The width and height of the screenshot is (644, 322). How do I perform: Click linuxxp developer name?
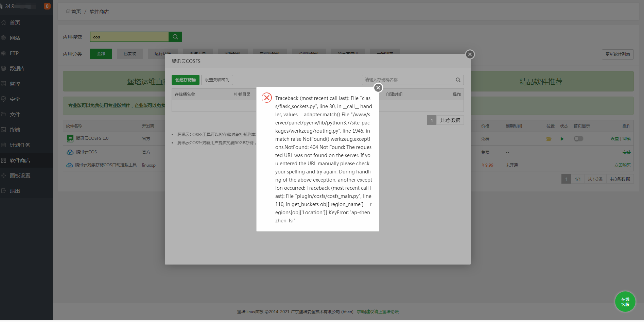tap(149, 165)
